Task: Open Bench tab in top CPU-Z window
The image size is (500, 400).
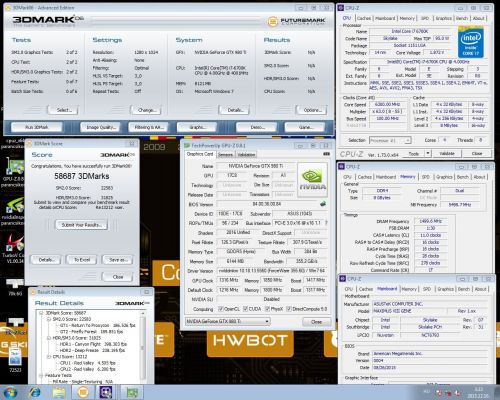Action: (x=462, y=18)
